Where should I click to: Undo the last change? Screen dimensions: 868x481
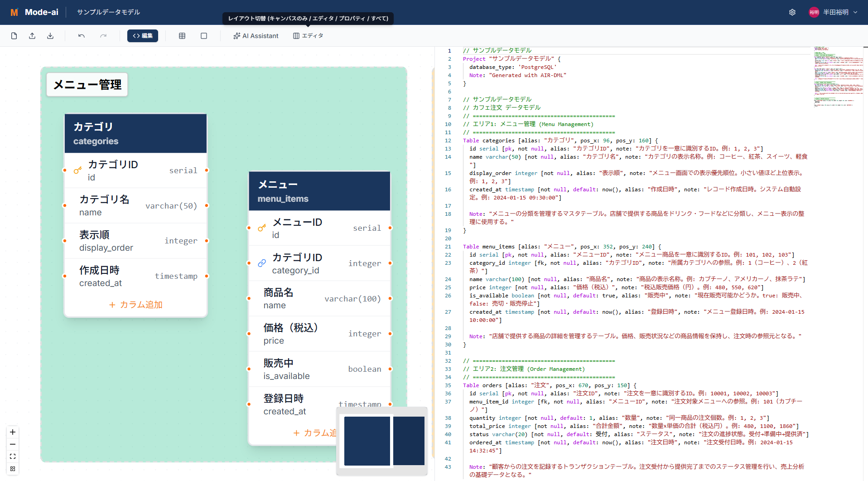pos(82,36)
